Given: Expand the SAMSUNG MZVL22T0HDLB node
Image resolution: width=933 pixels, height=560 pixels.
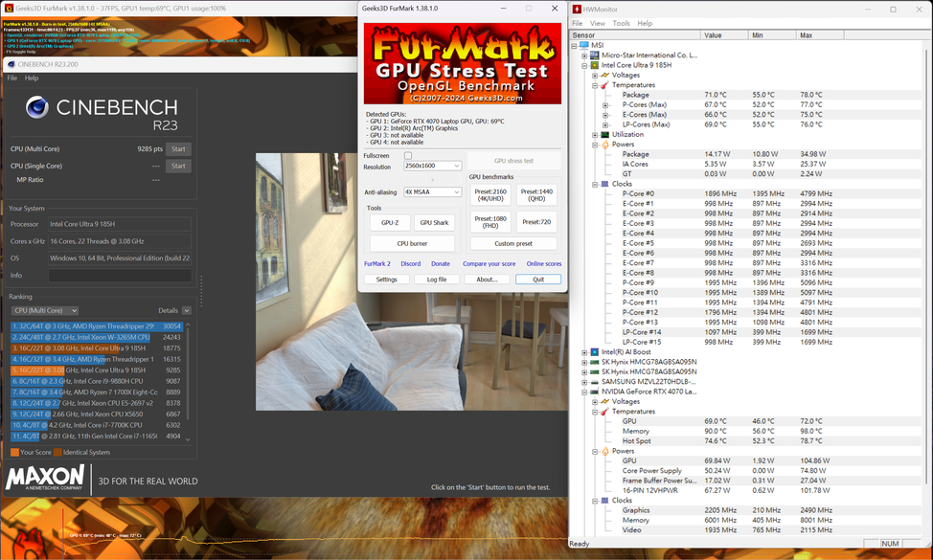Looking at the screenshot, I should (x=584, y=382).
